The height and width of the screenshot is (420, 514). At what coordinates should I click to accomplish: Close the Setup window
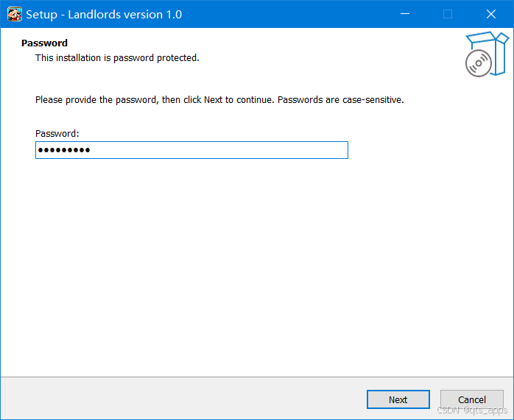[x=490, y=14]
